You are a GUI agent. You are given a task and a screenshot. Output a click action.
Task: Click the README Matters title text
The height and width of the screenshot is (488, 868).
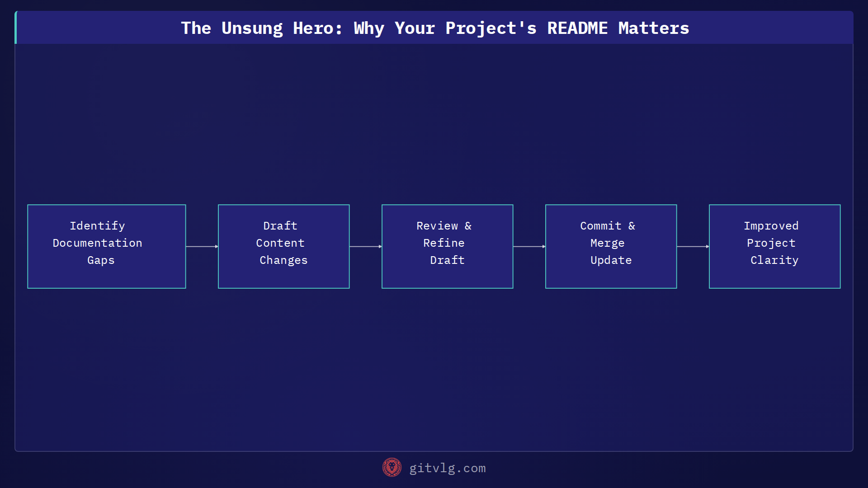(618, 28)
